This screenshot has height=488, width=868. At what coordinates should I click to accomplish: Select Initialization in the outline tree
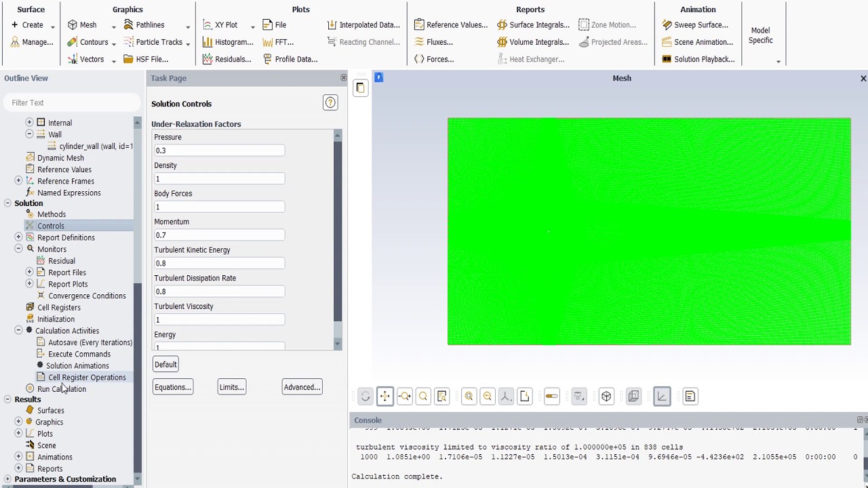coord(56,319)
